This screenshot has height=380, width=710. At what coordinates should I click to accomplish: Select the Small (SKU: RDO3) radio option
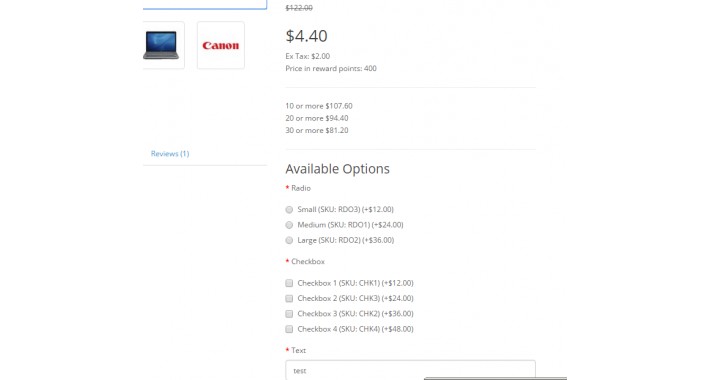pos(289,210)
